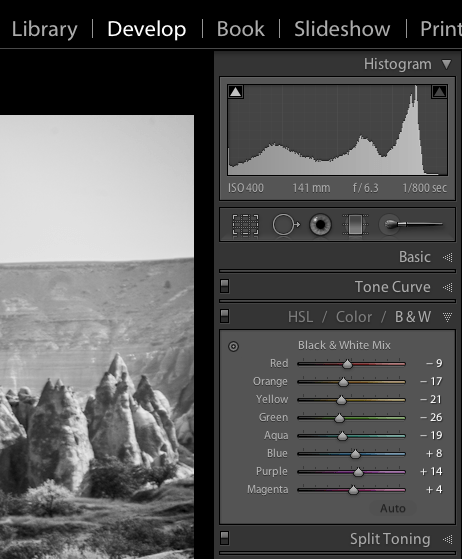Screen dimensions: 462x559
Task: Open the Develop module
Action: [147, 29]
